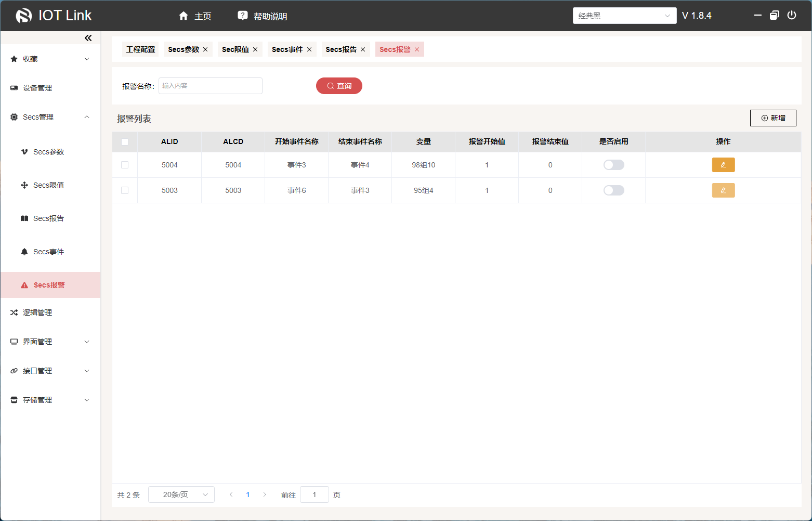
Task: Focus the 报警名称 input field
Action: click(211, 86)
